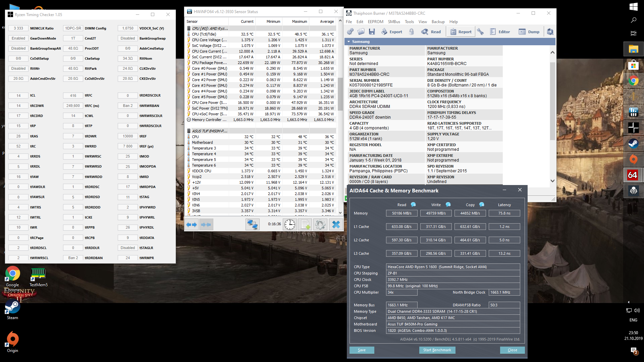
Task: Click the logging sheet icon in HWiNFO
Action: [x=305, y=225]
